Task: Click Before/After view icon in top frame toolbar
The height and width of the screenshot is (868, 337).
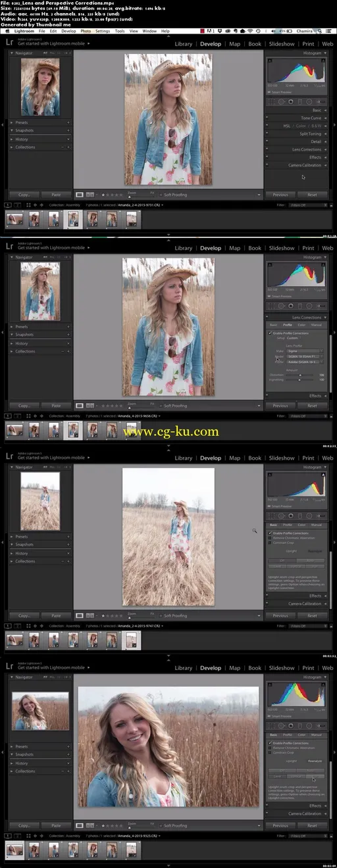Action: (90, 195)
